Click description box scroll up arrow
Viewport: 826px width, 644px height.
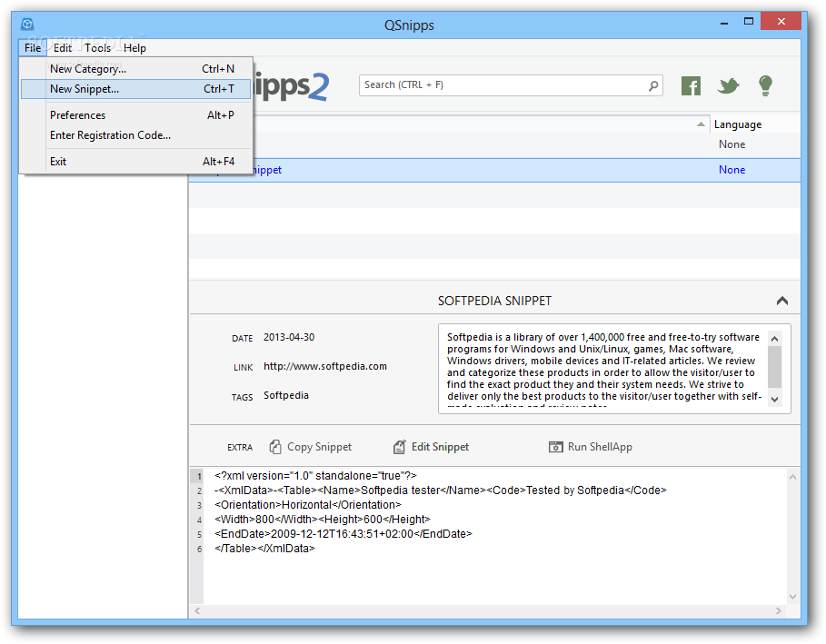coord(774,339)
